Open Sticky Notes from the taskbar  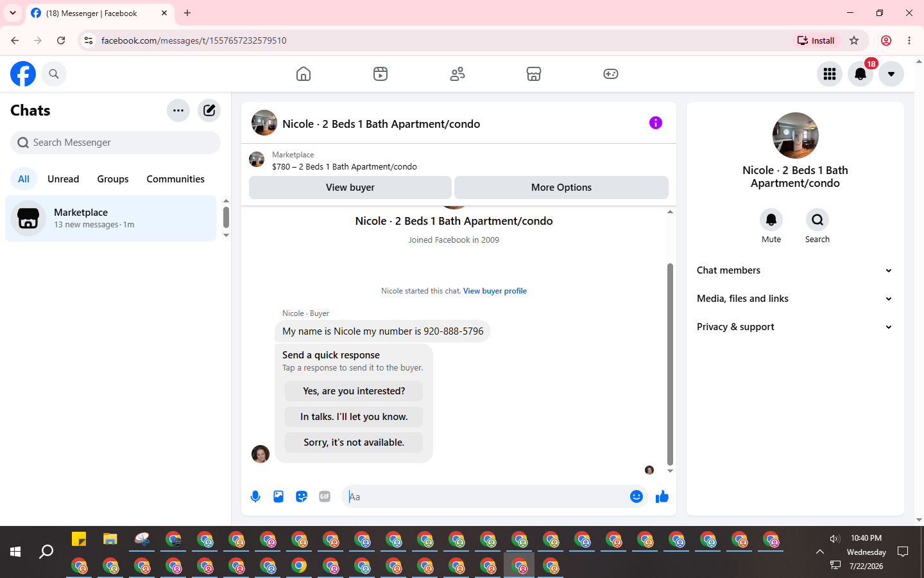tap(79, 539)
